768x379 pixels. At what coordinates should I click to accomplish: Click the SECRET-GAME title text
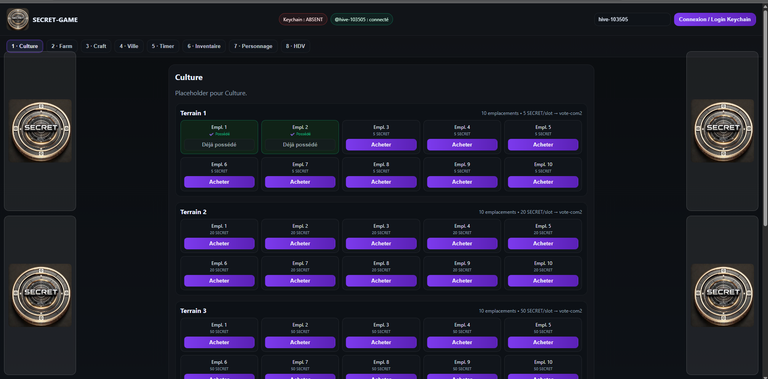click(x=55, y=20)
